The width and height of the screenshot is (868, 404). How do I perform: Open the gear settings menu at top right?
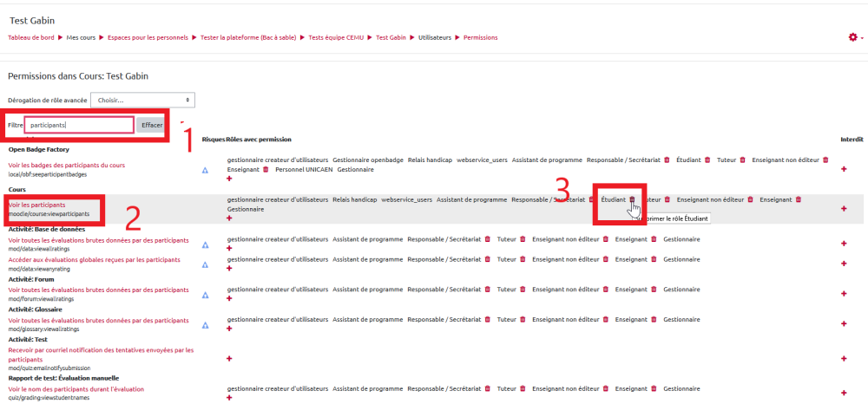click(x=854, y=37)
